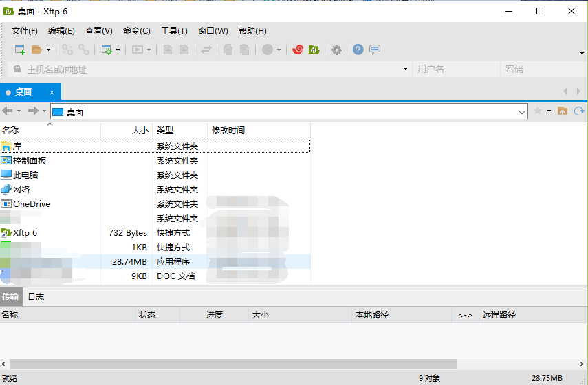588x385 pixels.
Task: Click the green Xftp folder toolbar icon
Action: (314, 49)
